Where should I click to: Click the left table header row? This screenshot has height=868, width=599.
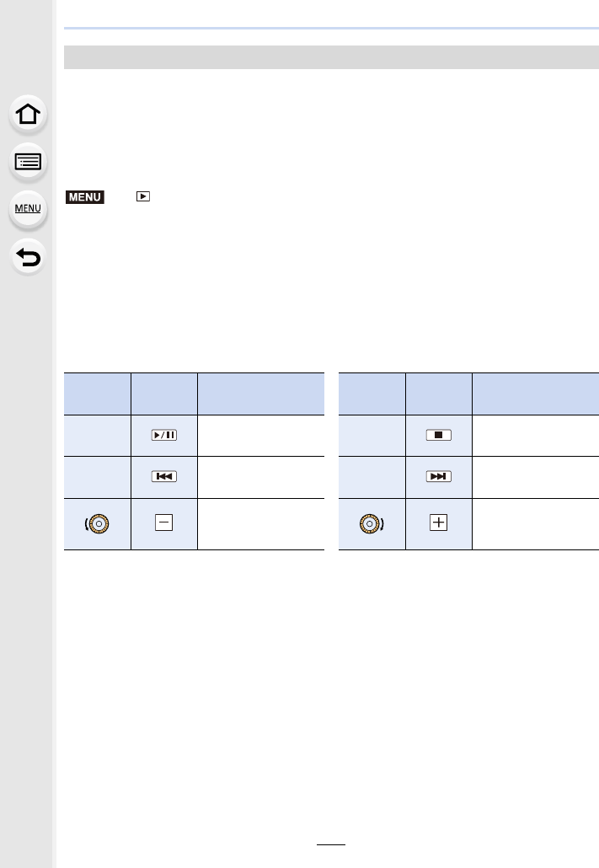tap(194, 394)
